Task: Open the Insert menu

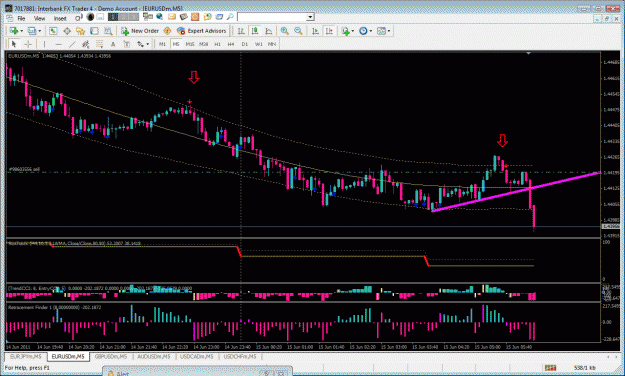Action: click(60, 18)
